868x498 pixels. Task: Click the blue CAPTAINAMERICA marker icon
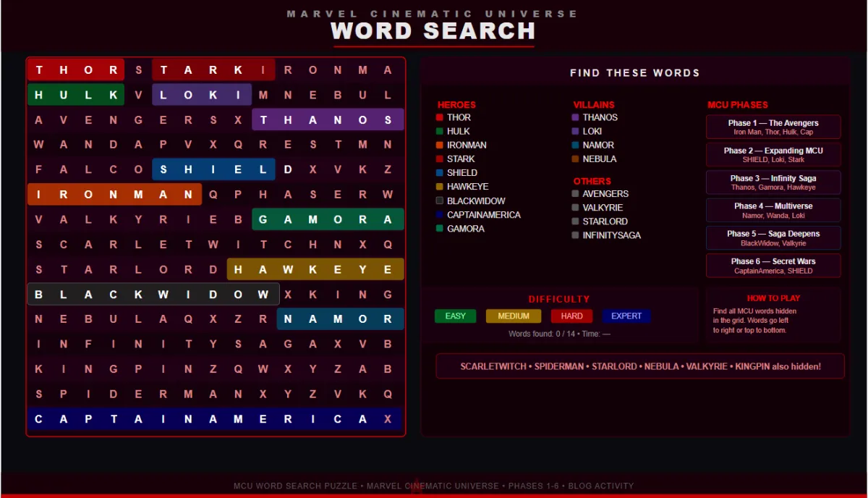(440, 214)
